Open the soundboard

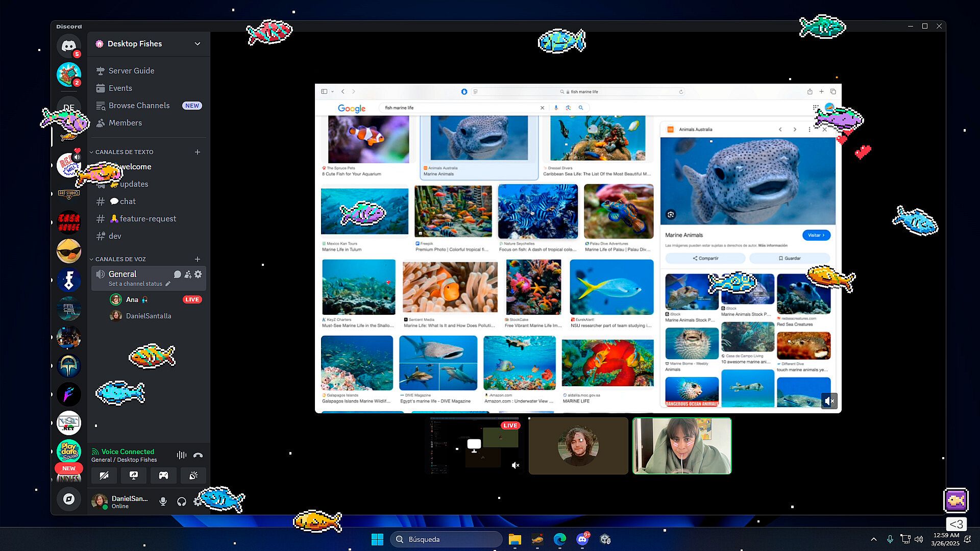click(193, 475)
